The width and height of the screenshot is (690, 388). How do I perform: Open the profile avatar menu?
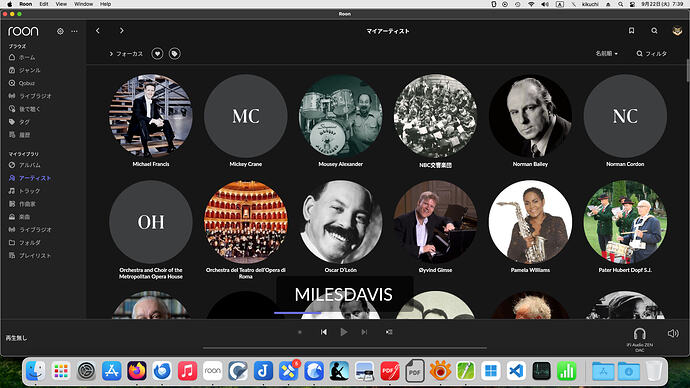point(677,31)
